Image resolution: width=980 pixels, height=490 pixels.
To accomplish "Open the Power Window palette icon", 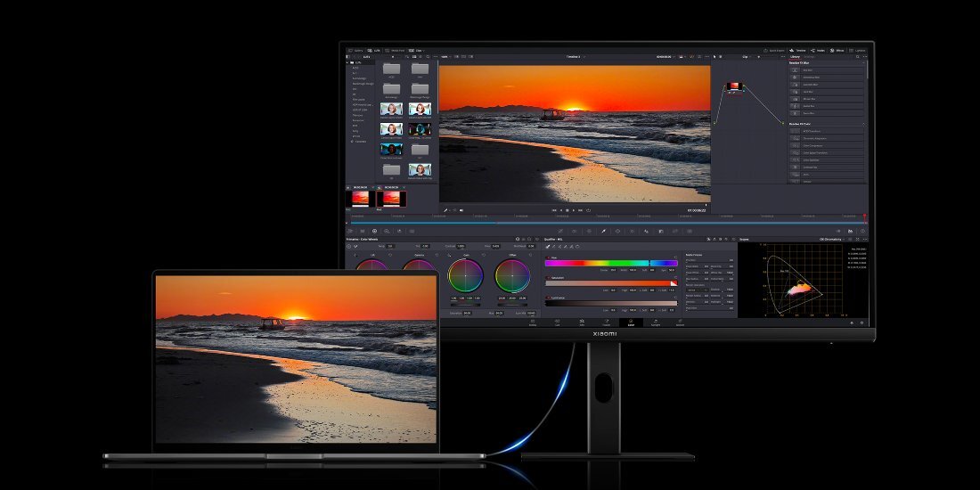I will click(x=617, y=232).
